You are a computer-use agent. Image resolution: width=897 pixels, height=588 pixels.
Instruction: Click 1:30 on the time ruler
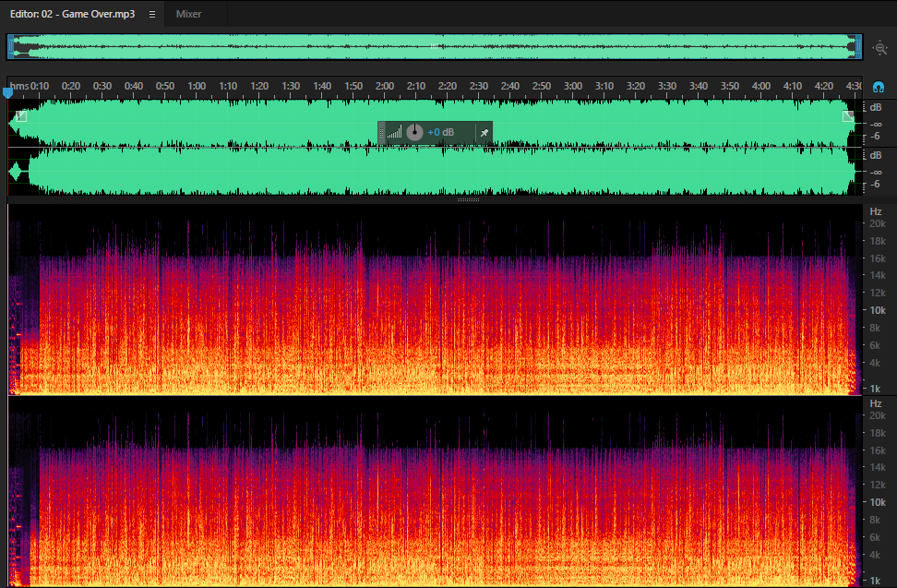click(291, 86)
